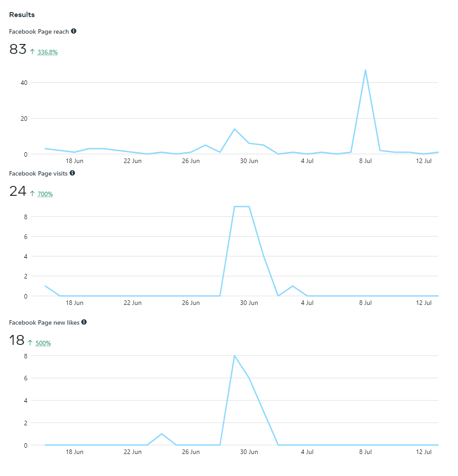Click info icon beside Facebook Page visits
The width and height of the screenshot is (458, 476).
72,173
